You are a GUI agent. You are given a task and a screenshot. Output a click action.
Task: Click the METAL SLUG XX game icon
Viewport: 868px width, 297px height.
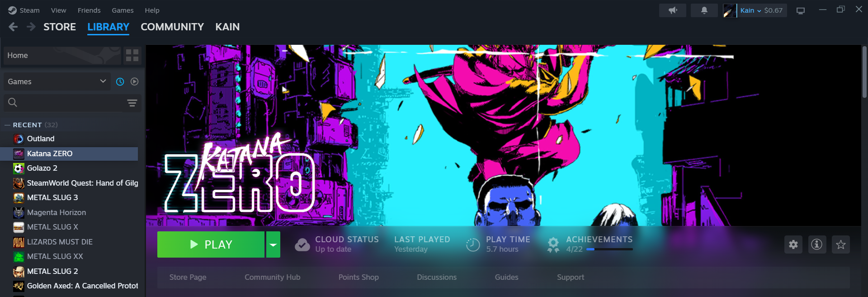tap(19, 257)
